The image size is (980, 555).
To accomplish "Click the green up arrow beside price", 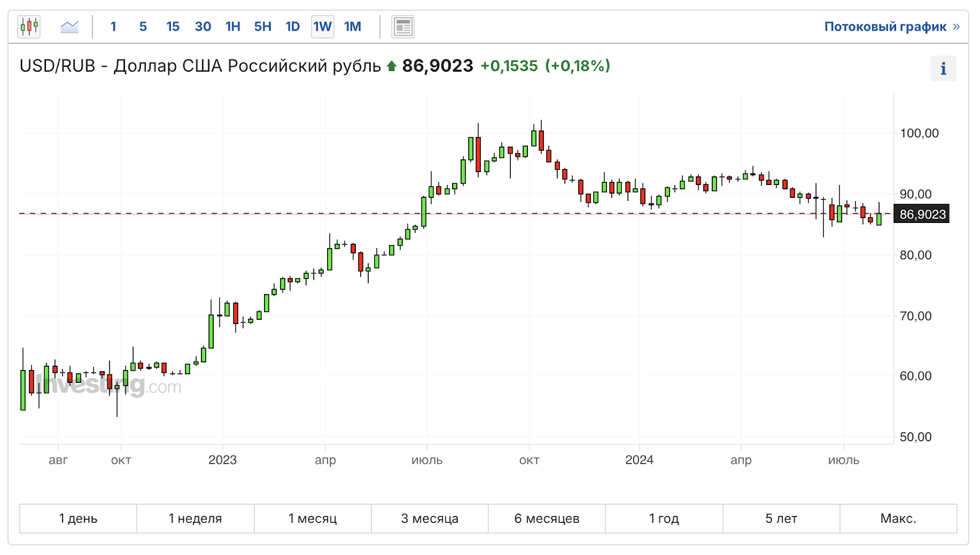I will [x=392, y=66].
